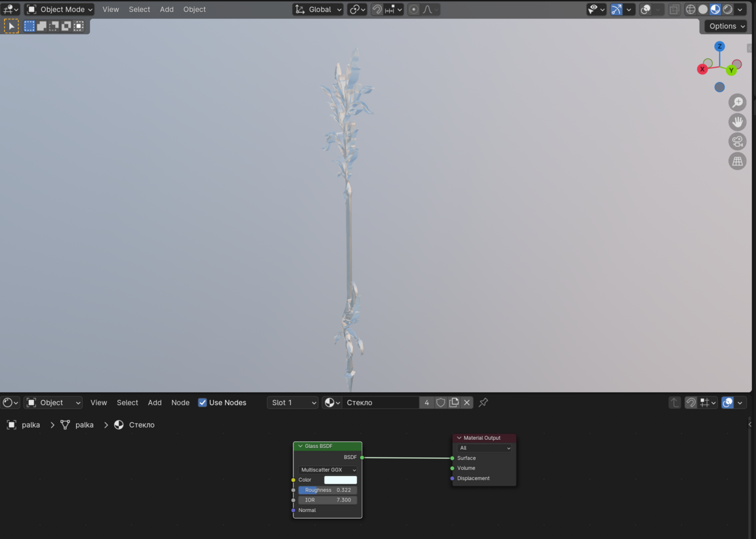756x539 pixels.
Task: Toggle proportional editing
Action: [x=413, y=9]
